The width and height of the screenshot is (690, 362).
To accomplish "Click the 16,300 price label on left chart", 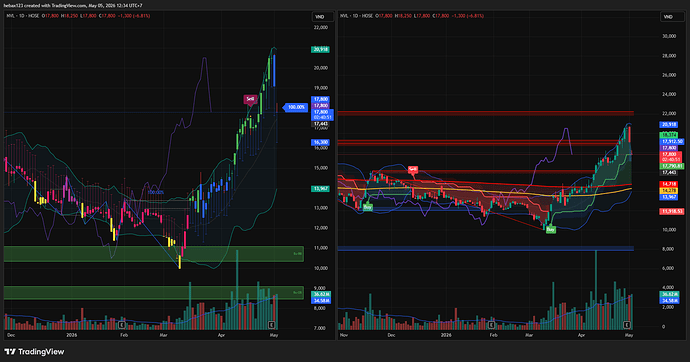I will click(320, 143).
